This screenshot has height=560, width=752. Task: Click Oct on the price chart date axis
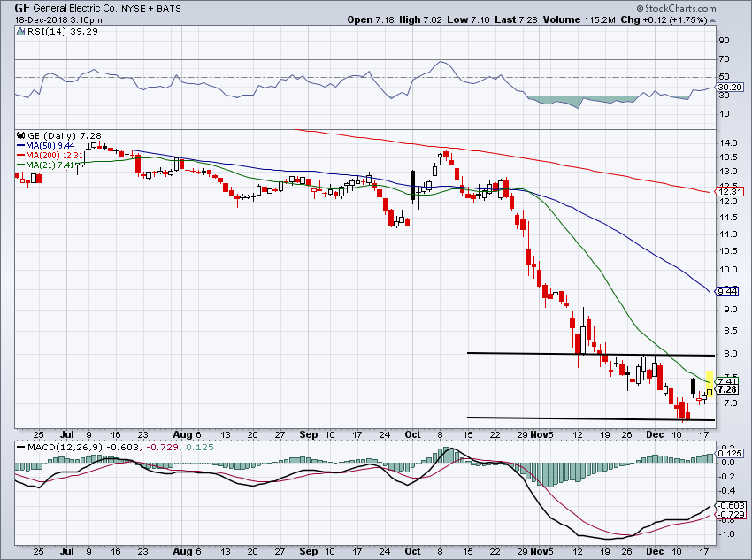(412, 435)
